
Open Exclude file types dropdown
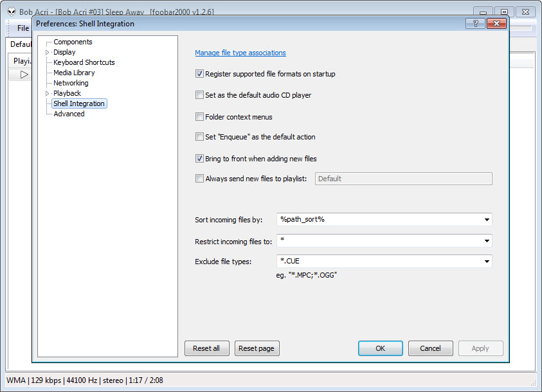(487, 262)
